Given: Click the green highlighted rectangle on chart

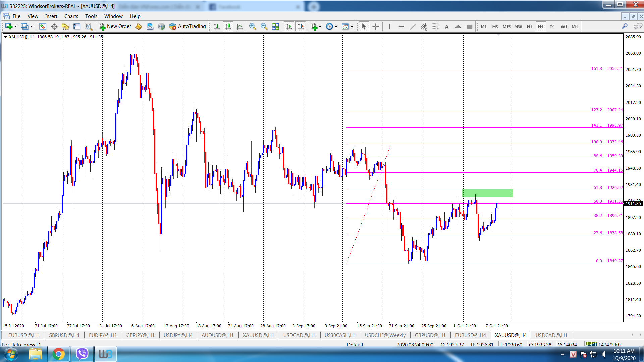Looking at the screenshot, I should [x=487, y=193].
